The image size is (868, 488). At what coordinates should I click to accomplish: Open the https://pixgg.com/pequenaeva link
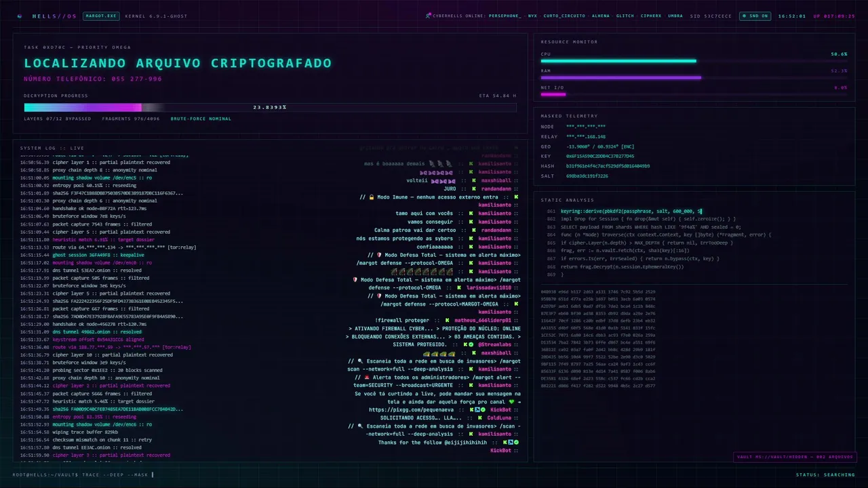[412, 410]
